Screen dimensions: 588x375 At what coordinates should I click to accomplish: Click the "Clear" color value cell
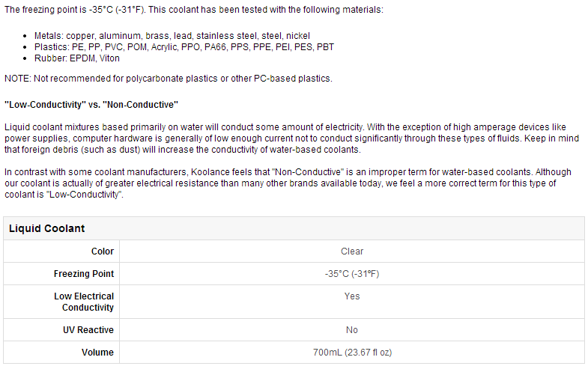click(x=352, y=251)
